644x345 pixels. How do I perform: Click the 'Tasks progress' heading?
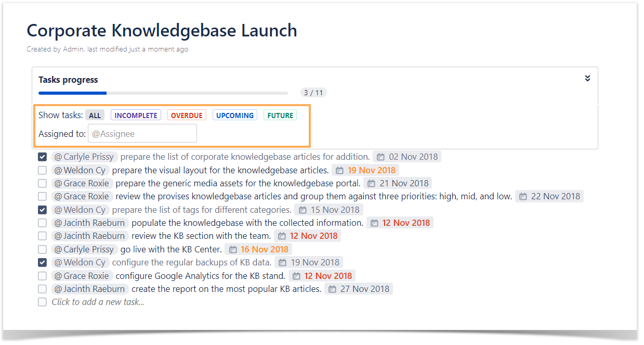[x=68, y=80]
